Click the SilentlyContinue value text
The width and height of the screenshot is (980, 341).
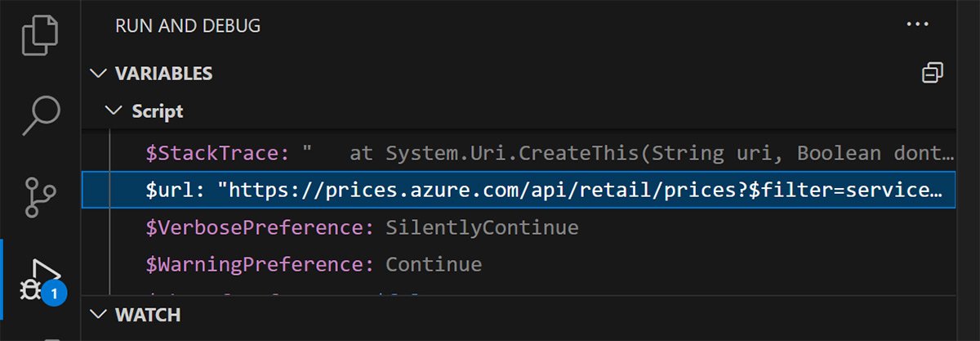coord(482,227)
